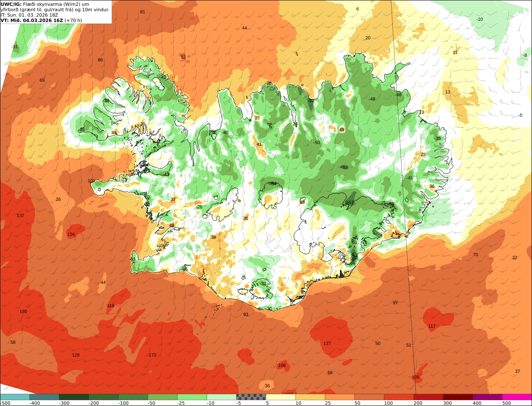The height and width of the screenshot is (406, 532).
Task: Click the '(+70 h)' forecast offset text
Action: (73, 20)
